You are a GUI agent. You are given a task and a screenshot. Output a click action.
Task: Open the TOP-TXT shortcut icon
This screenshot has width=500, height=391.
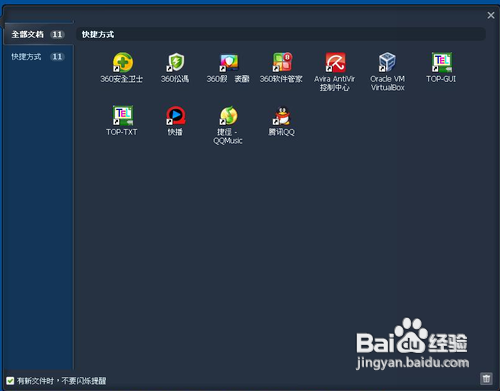coord(122,115)
